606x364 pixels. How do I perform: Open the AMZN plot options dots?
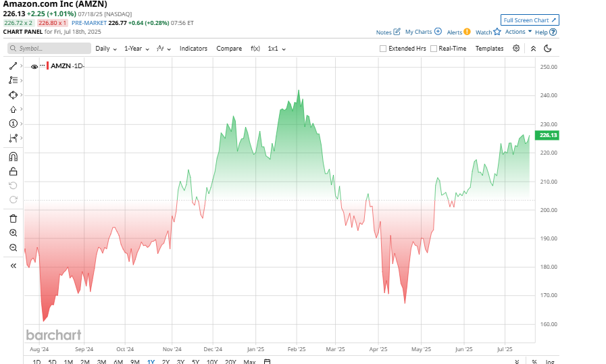43,66
